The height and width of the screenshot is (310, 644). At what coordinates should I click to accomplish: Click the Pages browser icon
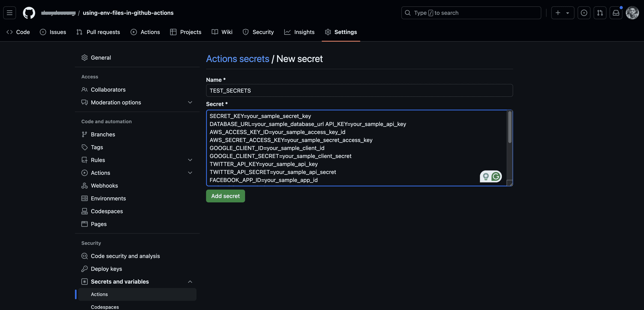(x=85, y=224)
